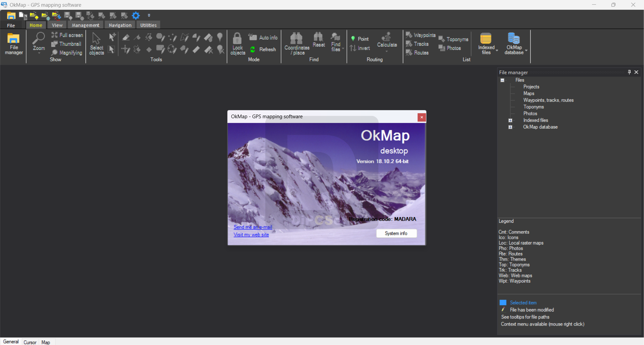
Task: Click Send me an e-mail link
Action: click(253, 227)
